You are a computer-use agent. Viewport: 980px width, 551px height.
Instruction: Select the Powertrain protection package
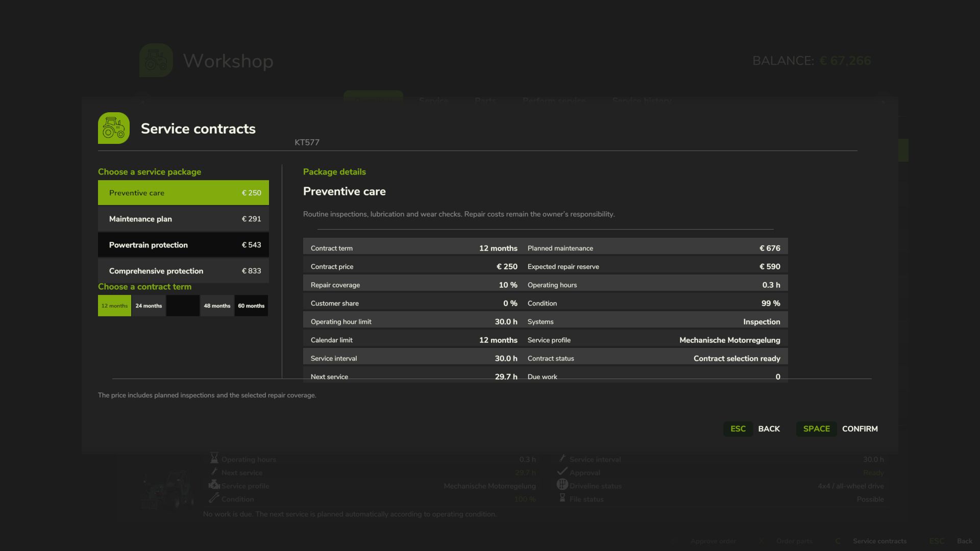click(x=183, y=245)
